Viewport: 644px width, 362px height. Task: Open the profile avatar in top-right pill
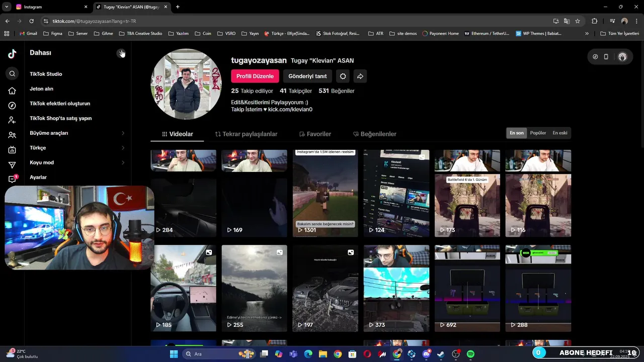click(x=622, y=57)
